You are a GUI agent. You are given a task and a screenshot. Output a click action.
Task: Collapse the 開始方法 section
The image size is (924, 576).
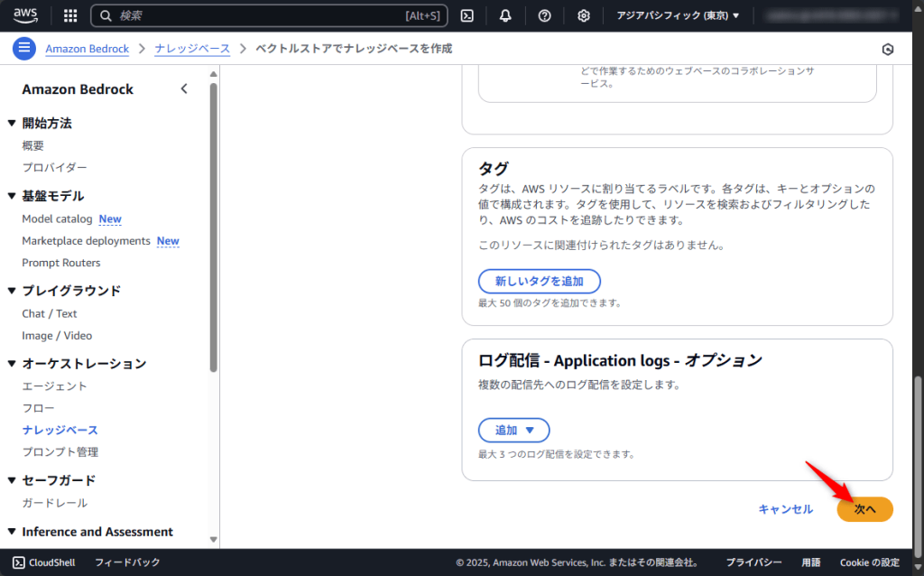click(x=12, y=123)
